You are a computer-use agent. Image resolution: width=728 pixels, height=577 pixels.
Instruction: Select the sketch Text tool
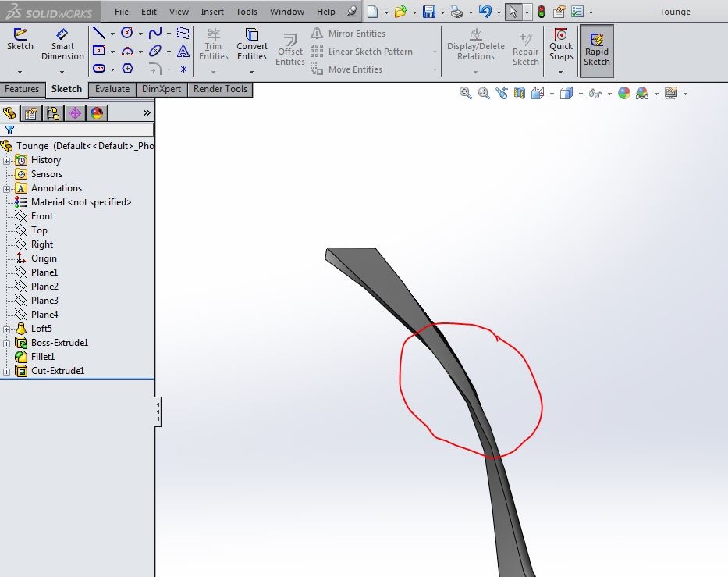click(x=183, y=51)
